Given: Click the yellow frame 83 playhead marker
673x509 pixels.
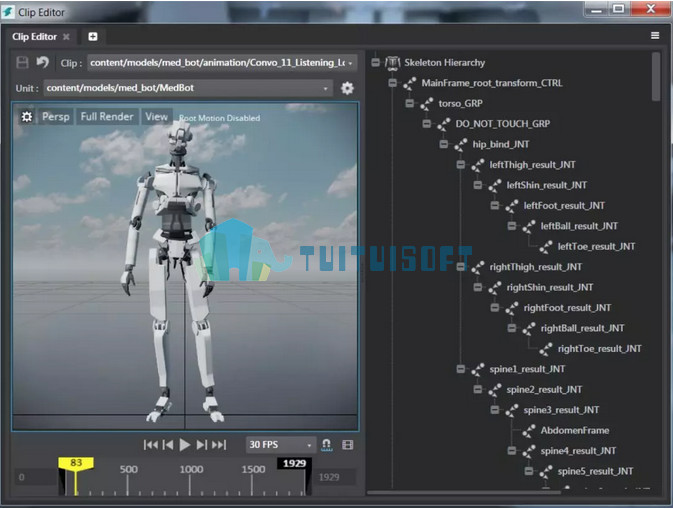Looking at the screenshot, I should 76,463.
